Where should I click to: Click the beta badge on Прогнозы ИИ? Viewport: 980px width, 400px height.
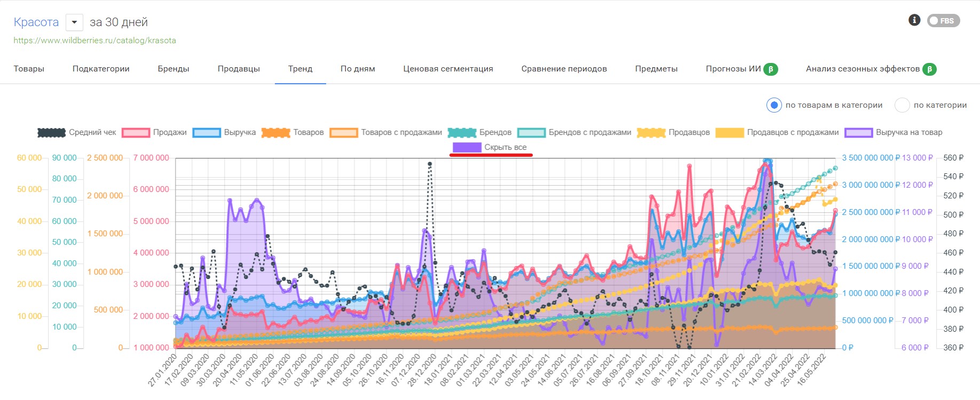click(770, 69)
